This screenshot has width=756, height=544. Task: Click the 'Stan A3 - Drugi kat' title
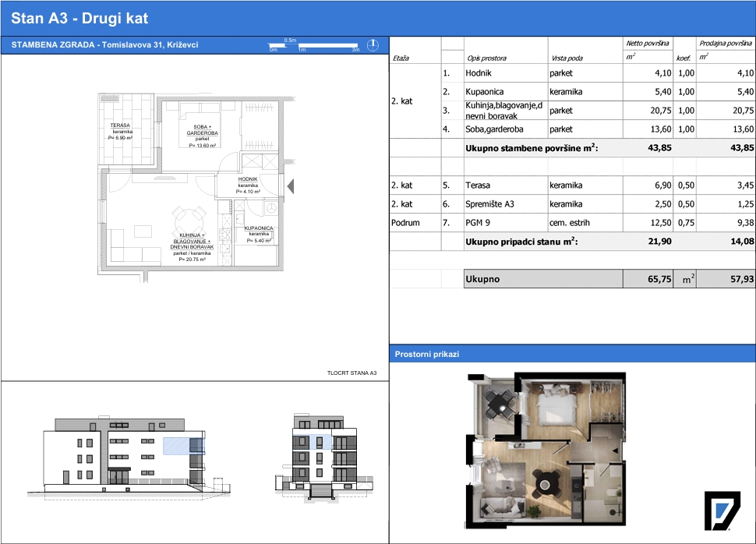(79, 19)
